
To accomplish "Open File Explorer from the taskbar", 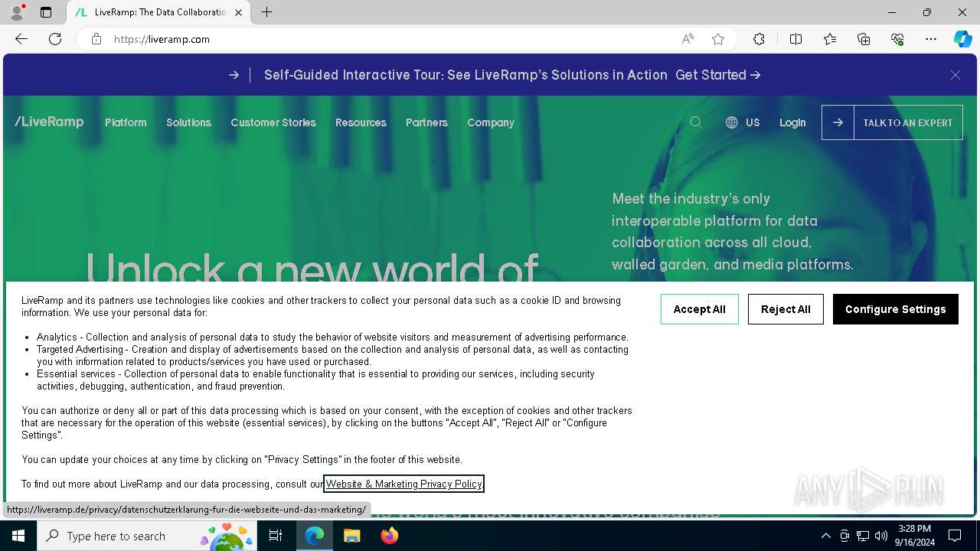I will point(351,536).
